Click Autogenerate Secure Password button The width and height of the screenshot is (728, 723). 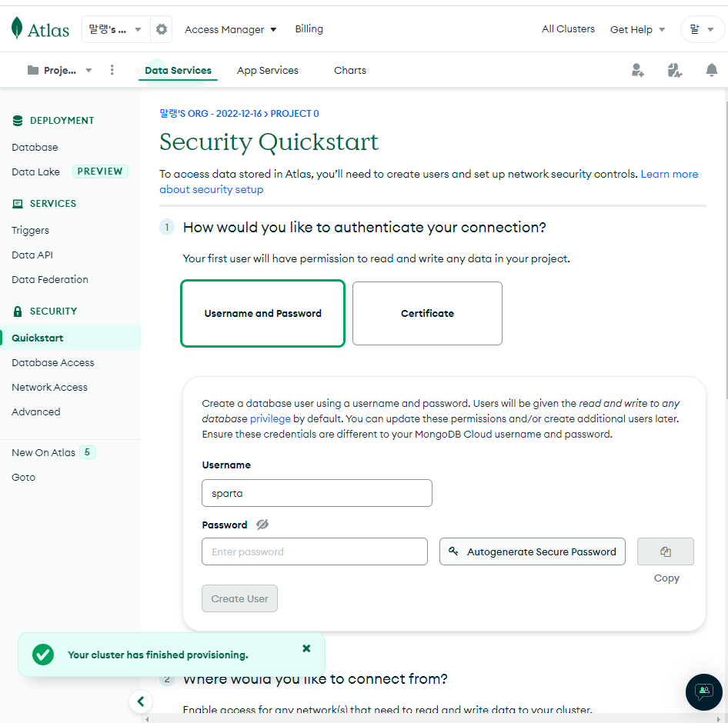532,551
